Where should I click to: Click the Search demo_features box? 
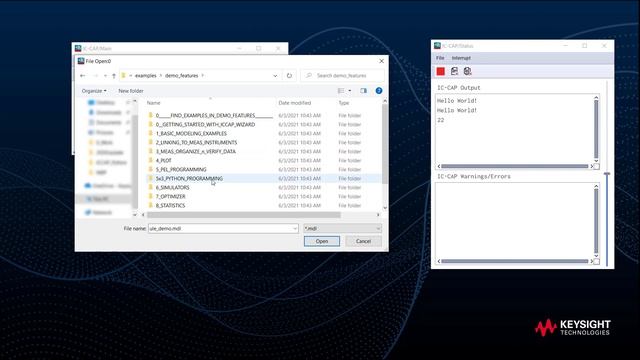(343, 76)
